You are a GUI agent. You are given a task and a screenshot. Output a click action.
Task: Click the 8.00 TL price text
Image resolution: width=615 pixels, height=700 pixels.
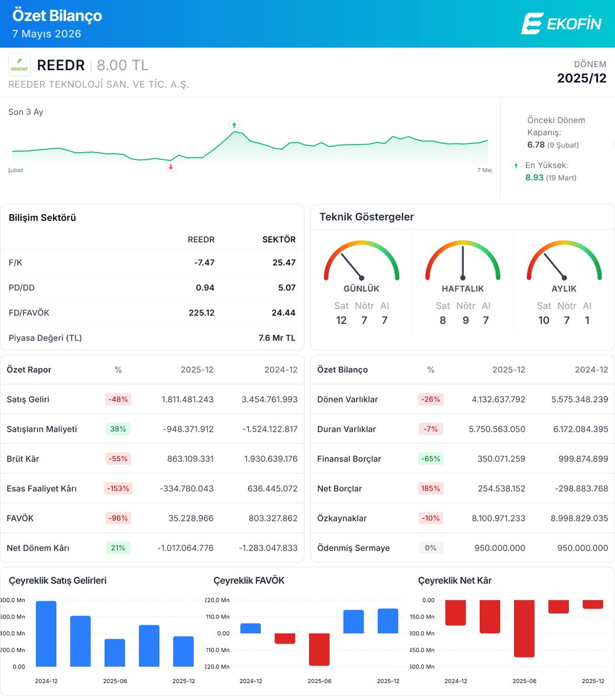point(123,65)
